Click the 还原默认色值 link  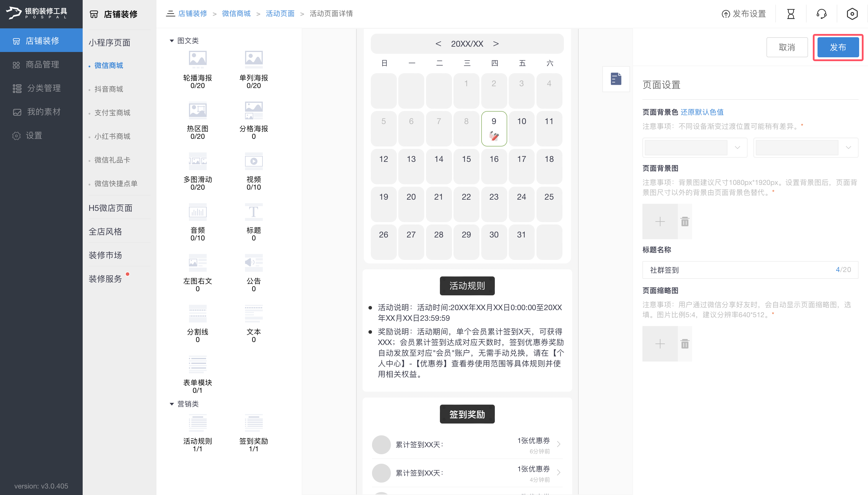coord(702,112)
